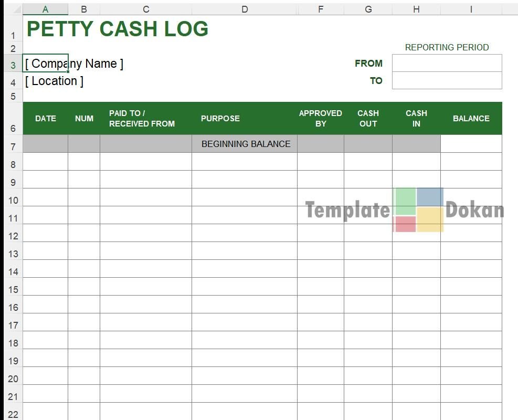The width and height of the screenshot is (518, 420).
Task: Click the APPROVED BY header cell
Action: tap(320, 119)
